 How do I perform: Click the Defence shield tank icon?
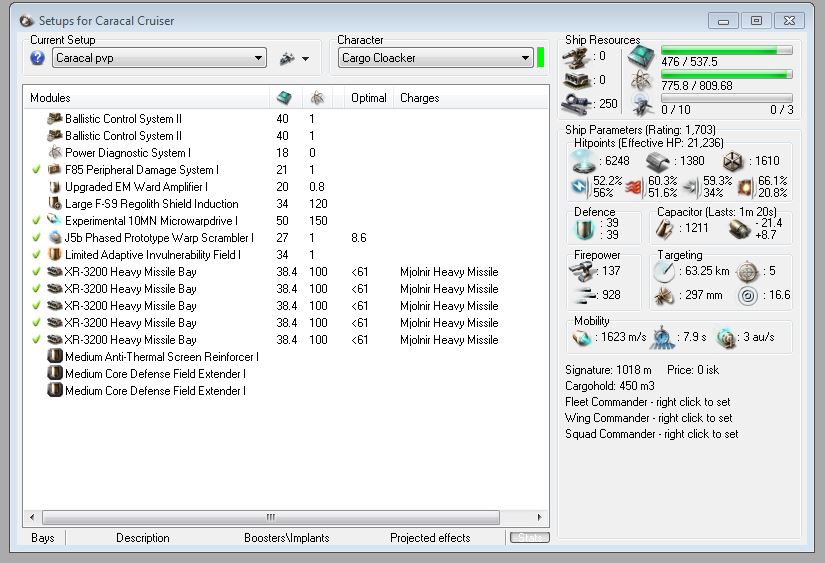click(584, 229)
